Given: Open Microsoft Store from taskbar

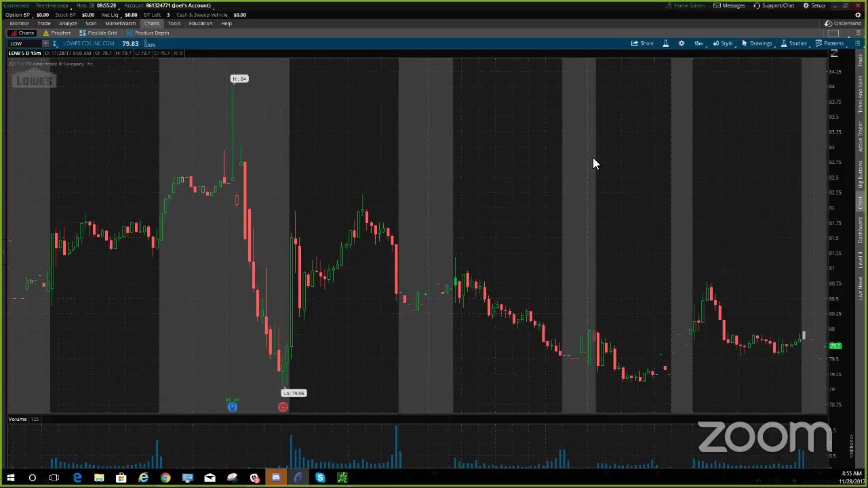Looking at the screenshot, I should (x=121, y=478).
